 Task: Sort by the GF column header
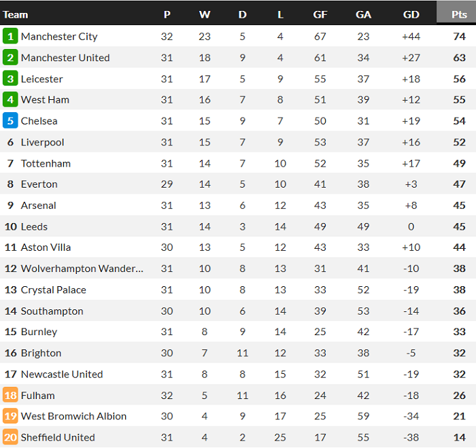tap(320, 14)
